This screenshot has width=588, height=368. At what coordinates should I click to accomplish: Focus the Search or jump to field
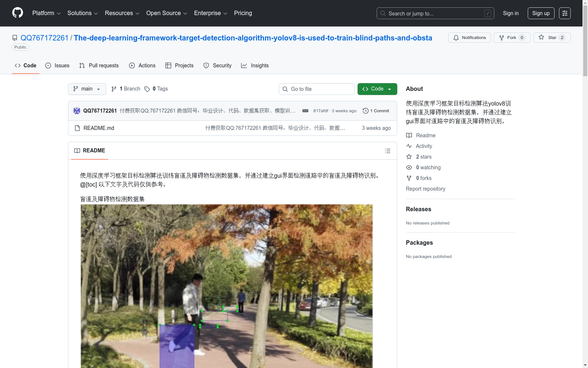click(x=435, y=13)
